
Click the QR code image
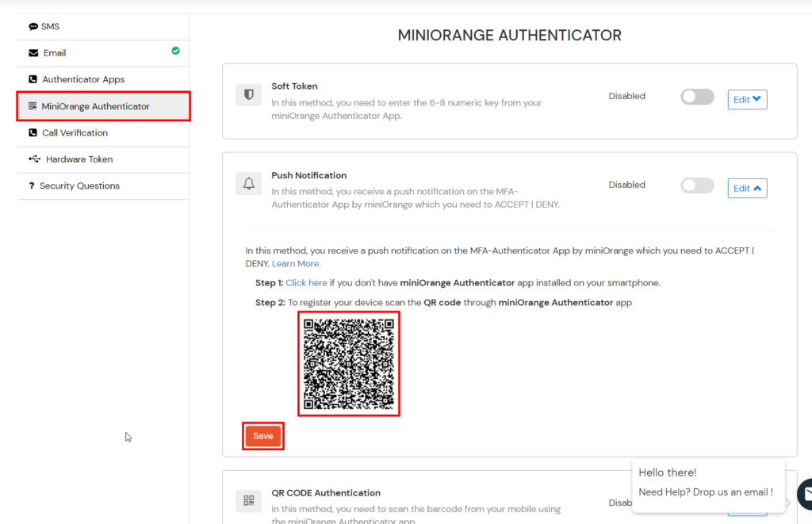click(x=349, y=364)
